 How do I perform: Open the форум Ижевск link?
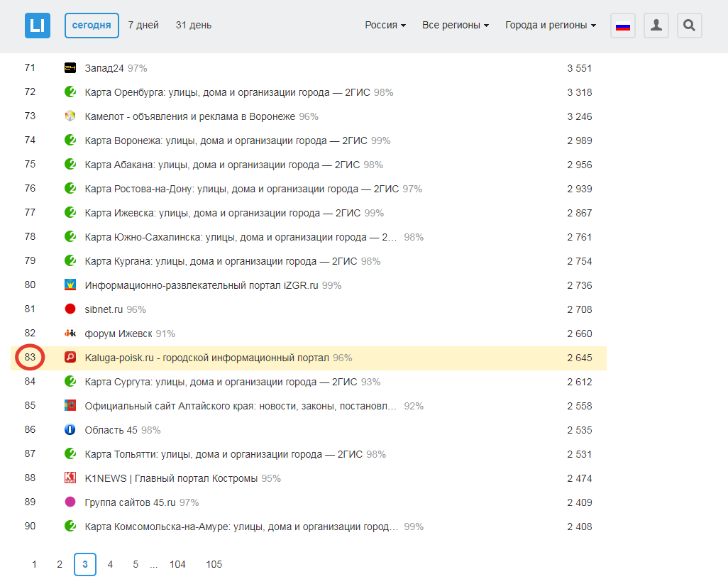pyautogui.click(x=118, y=334)
